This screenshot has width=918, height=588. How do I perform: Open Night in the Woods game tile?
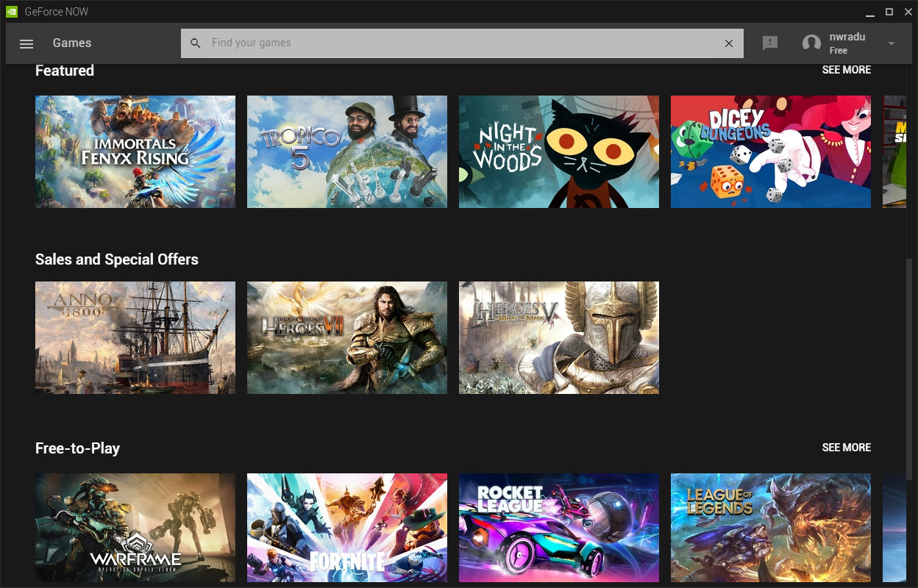[559, 151]
